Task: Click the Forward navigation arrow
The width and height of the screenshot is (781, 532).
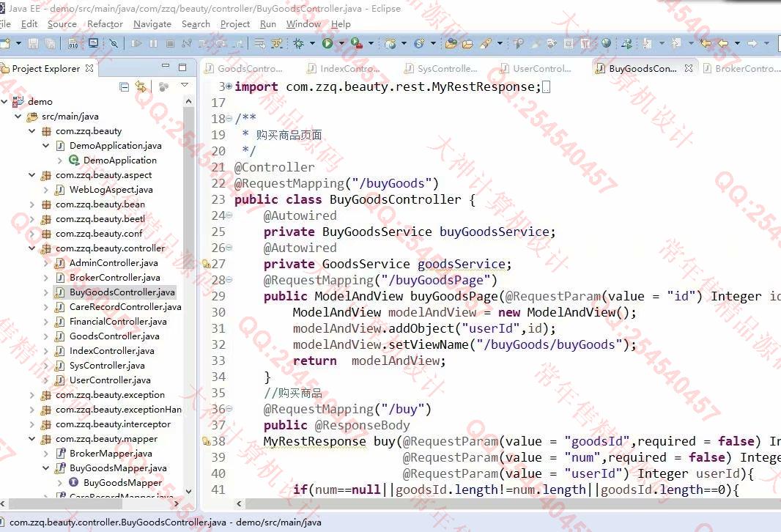Action: coord(752,43)
